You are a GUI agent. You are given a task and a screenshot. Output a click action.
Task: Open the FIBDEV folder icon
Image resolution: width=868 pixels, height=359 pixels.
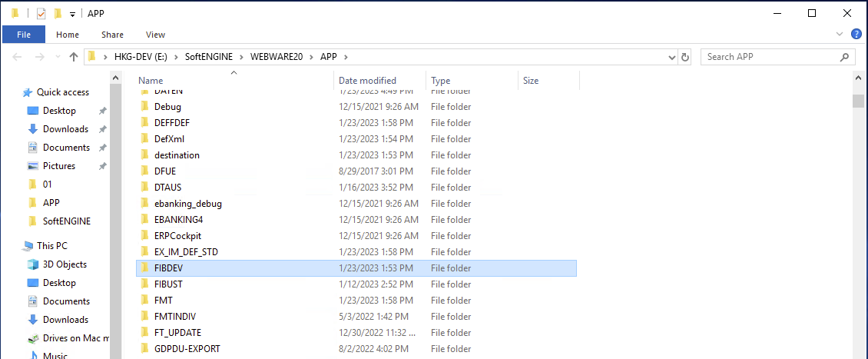tap(144, 268)
